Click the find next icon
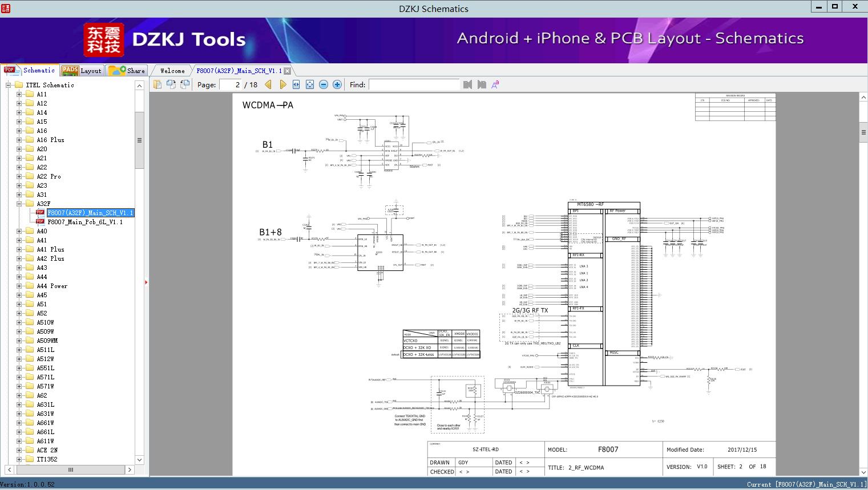 point(482,84)
